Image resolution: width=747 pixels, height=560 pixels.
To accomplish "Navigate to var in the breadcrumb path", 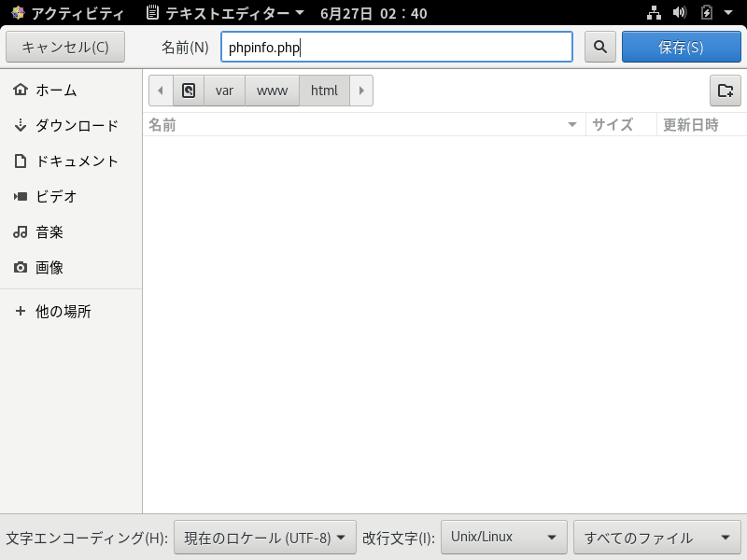I will 224,91.
